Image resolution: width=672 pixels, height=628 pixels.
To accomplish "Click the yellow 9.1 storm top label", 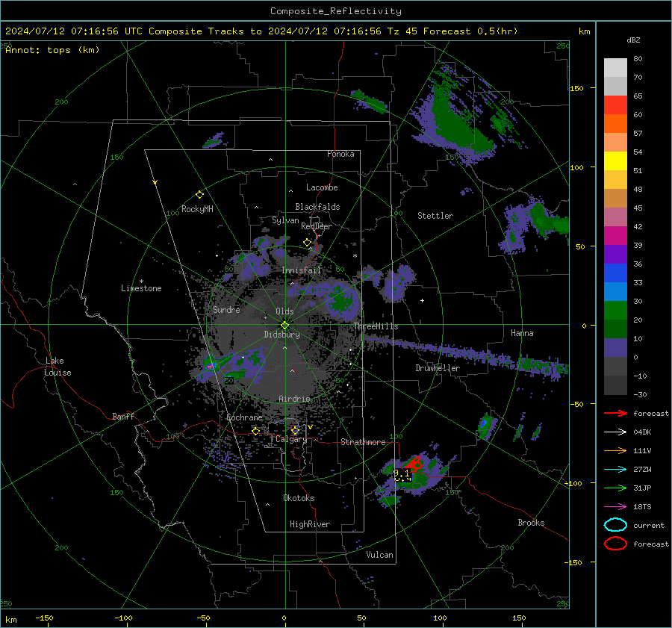I will coord(401,474).
